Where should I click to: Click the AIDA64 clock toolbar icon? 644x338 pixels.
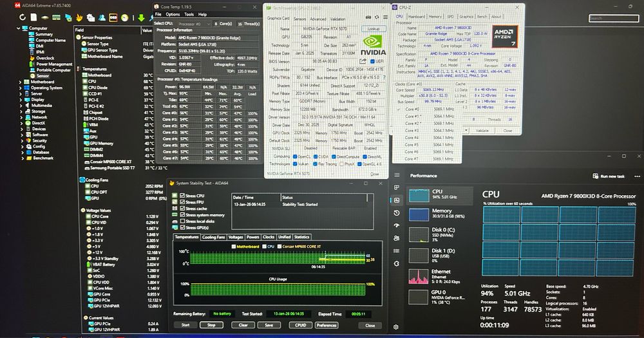coord(124,17)
